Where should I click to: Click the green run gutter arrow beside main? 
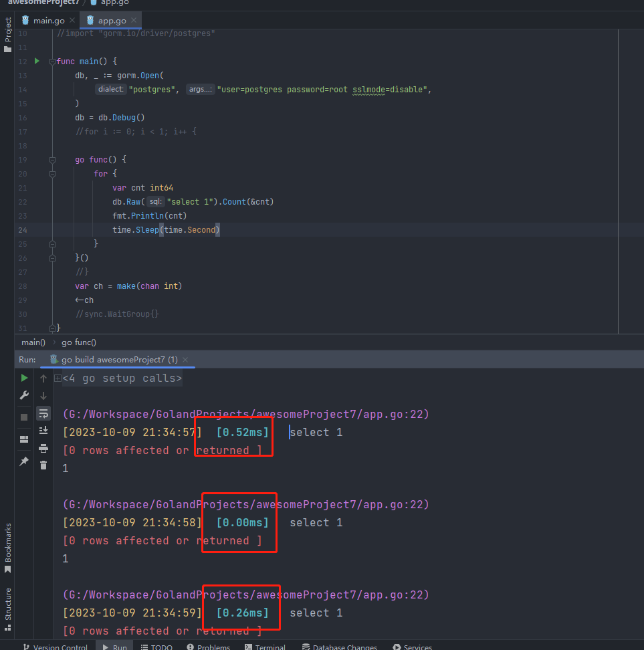[37, 62]
